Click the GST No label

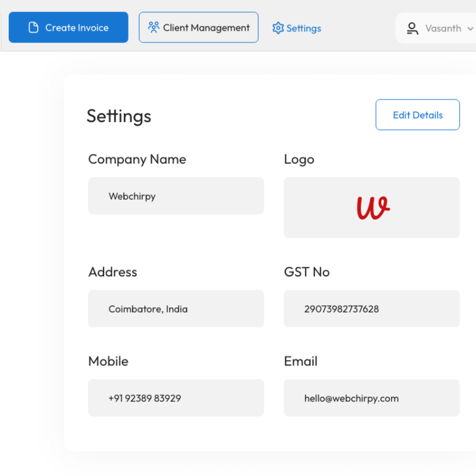(x=307, y=272)
